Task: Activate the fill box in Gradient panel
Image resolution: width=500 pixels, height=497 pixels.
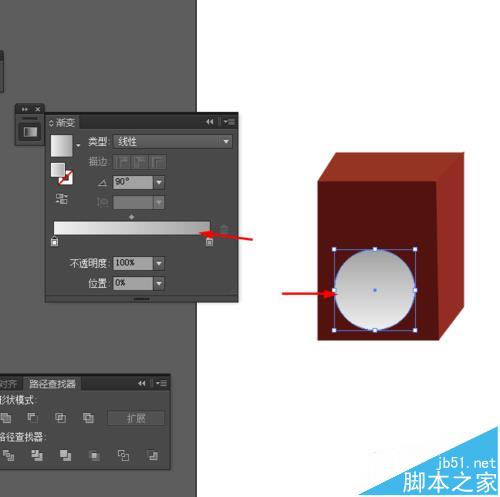Action: [58, 170]
